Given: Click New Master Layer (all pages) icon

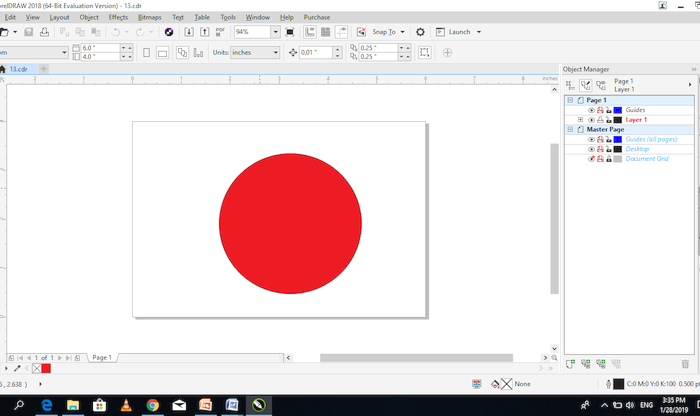Looking at the screenshot, I should pos(586,364).
